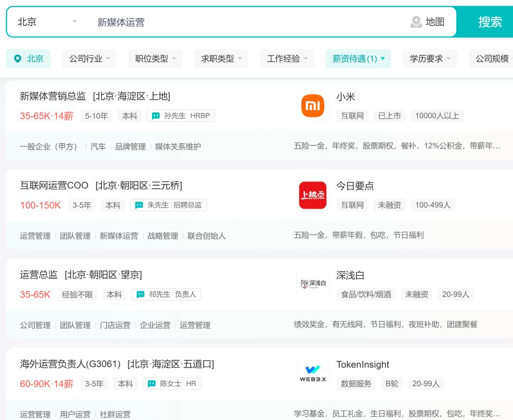Click the 上热点 logo for 今日要点
This screenshot has height=420, width=513.
[313, 195]
